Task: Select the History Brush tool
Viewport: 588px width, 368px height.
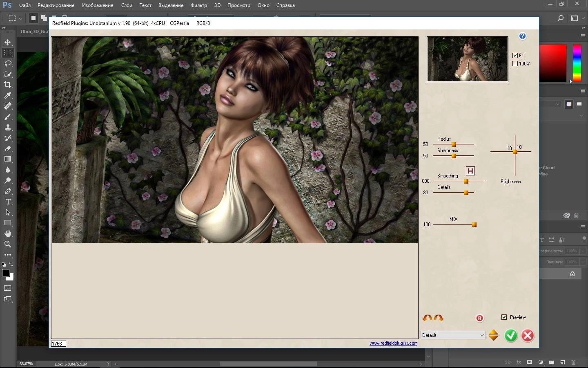Action: pos(8,138)
